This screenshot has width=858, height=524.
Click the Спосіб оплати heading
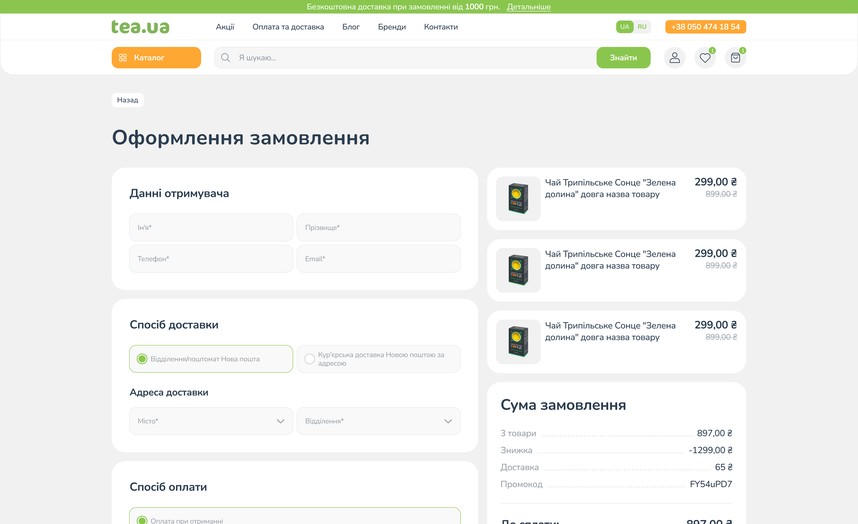[169, 487]
